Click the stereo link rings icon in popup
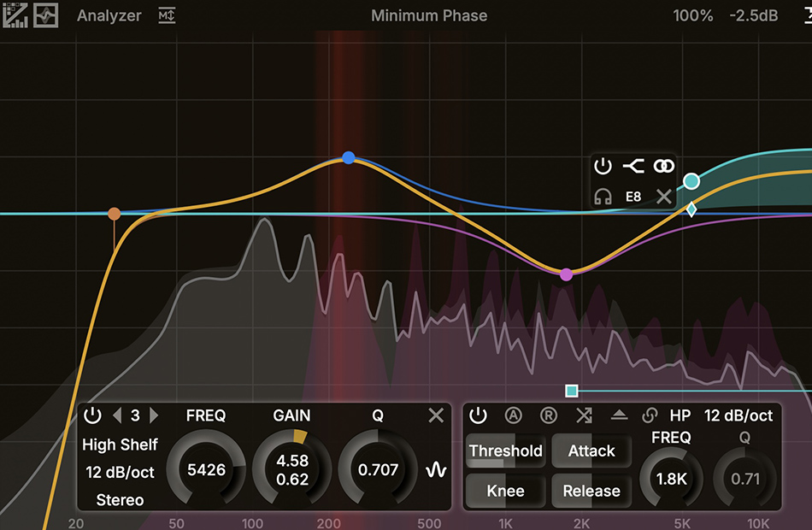 664,167
